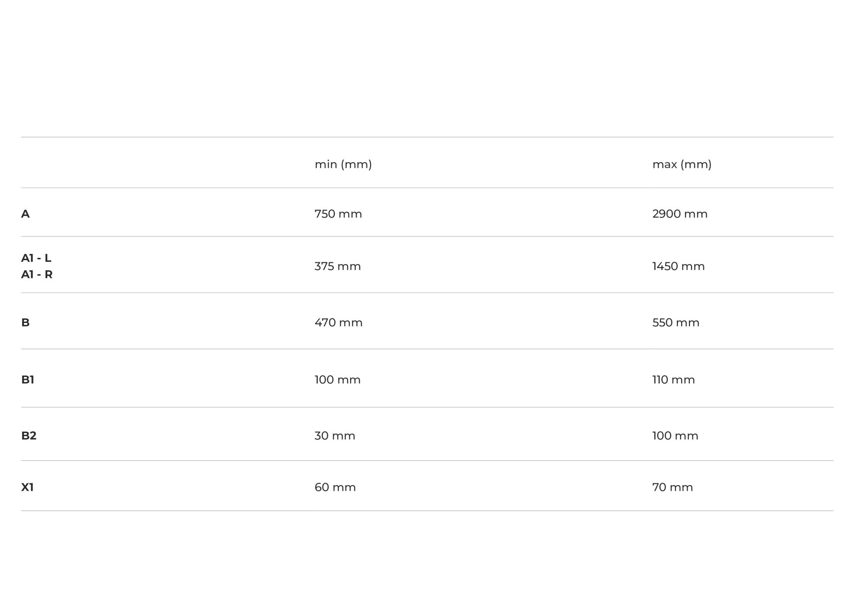
Task: Click the A1 - R row label
Action: coord(37,274)
